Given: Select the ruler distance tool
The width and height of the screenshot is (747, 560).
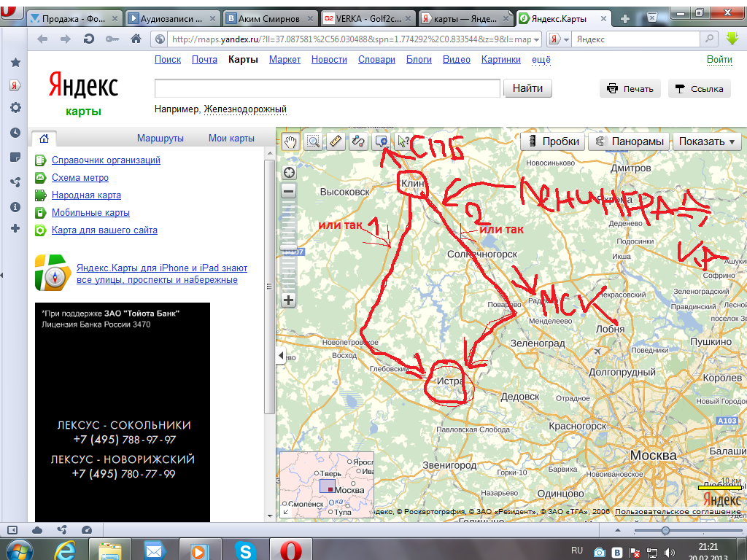Looking at the screenshot, I should [336, 141].
